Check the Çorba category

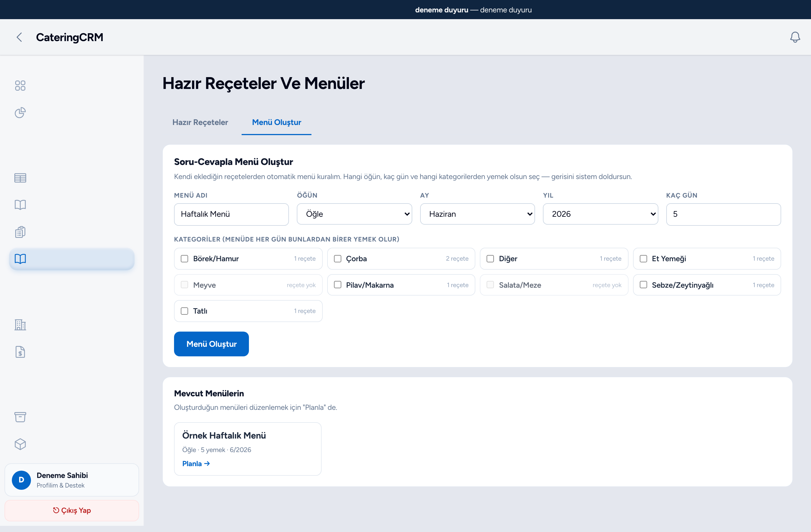click(337, 259)
